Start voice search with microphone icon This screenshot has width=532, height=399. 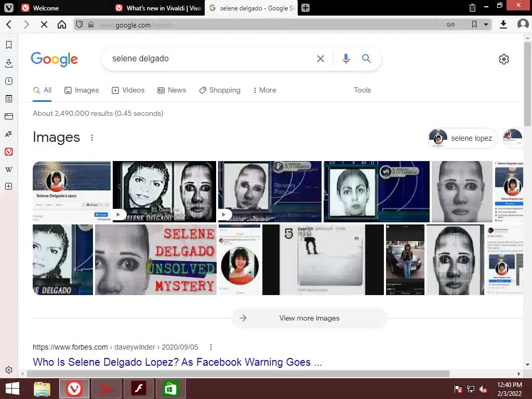(x=345, y=59)
